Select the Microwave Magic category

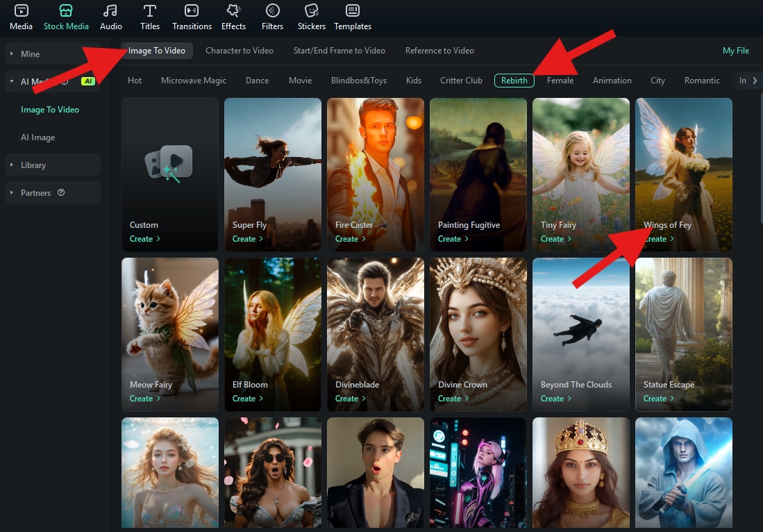tap(194, 81)
